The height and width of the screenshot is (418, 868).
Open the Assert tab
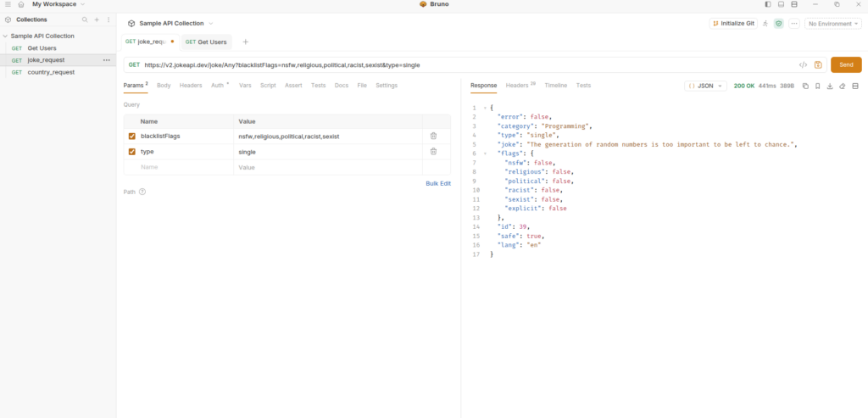(x=293, y=86)
